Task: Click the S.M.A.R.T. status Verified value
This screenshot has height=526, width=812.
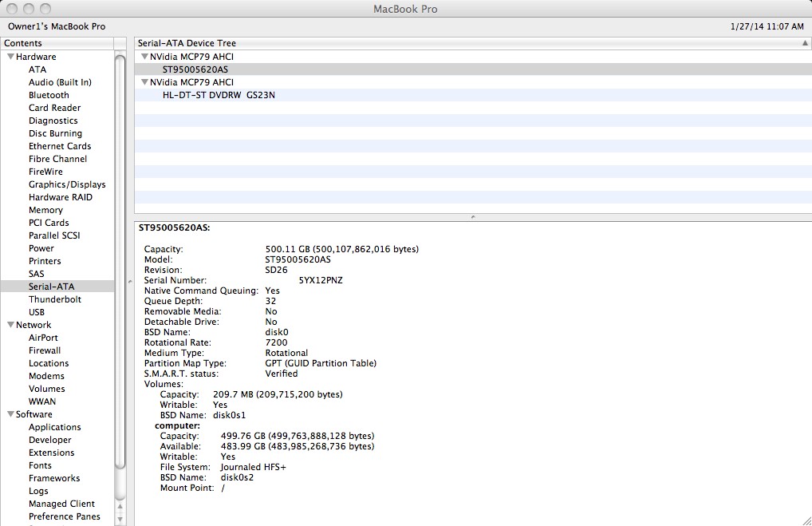Action: pyautogui.click(x=282, y=374)
